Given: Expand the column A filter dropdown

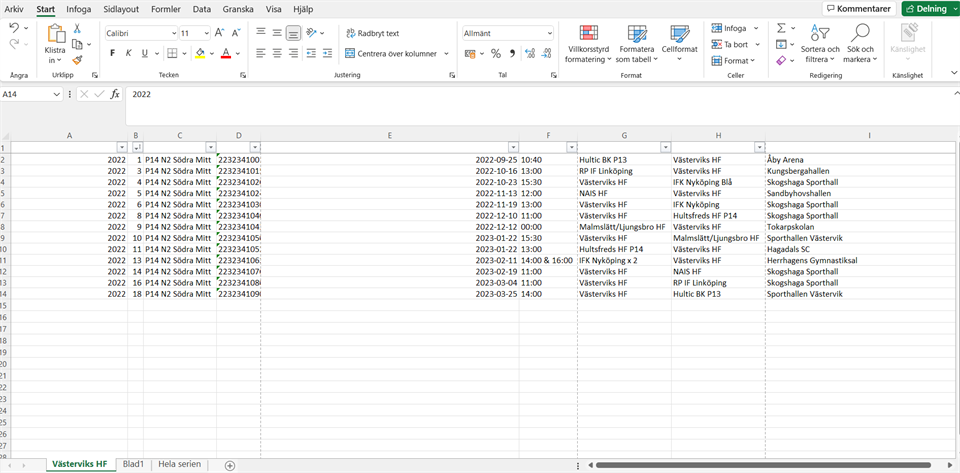Looking at the screenshot, I should (x=121, y=147).
